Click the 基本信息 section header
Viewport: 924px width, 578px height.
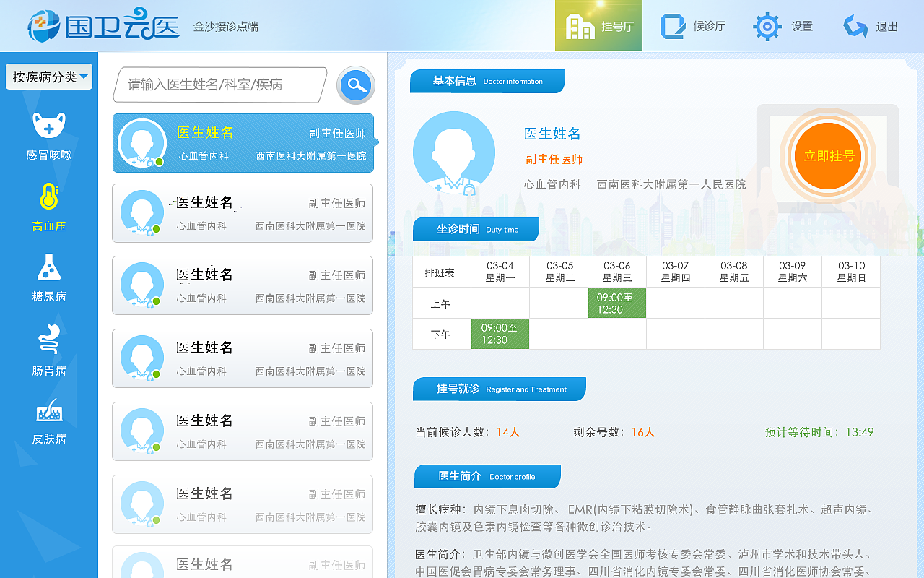click(x=487, y=81)
